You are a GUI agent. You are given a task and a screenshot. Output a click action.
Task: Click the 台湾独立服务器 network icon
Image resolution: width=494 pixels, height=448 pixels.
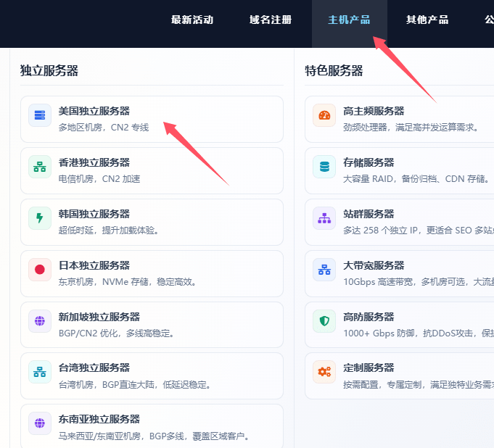click(40, 372)
